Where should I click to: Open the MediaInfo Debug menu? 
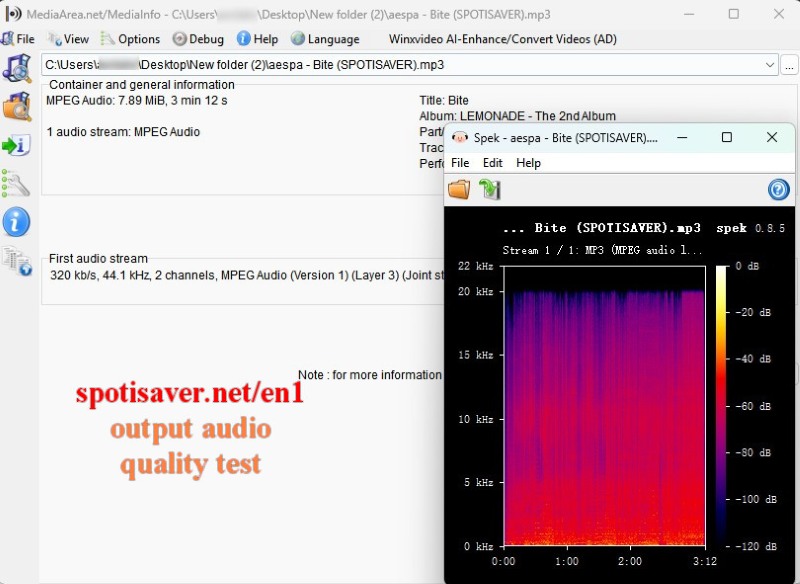(198, 39)
